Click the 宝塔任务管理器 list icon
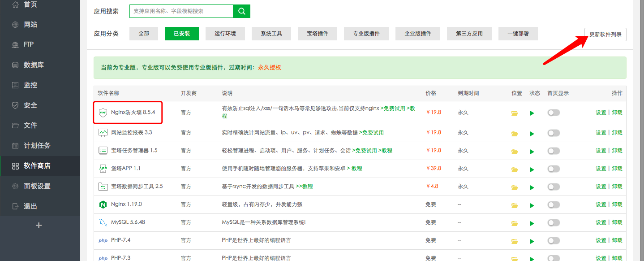 pyautogui.click(x=103, y=151)
